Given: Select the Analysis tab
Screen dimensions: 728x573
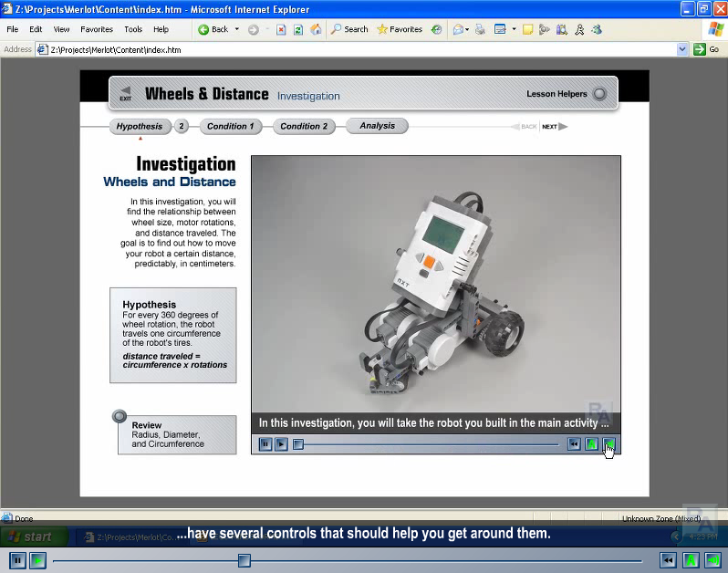Looking at the screenshot, I should [377, 126].
